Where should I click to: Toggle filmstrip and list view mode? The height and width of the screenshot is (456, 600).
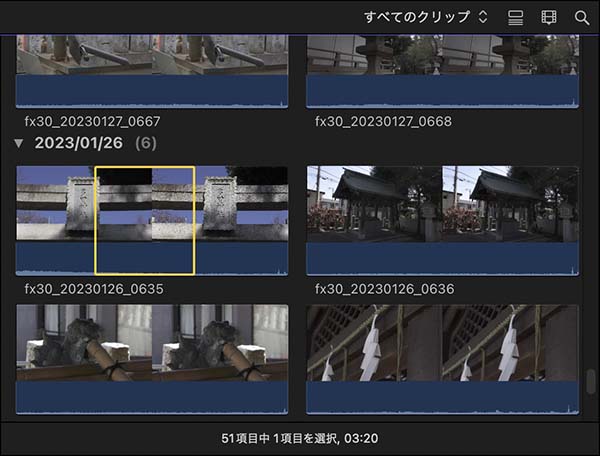click(515, 17)
